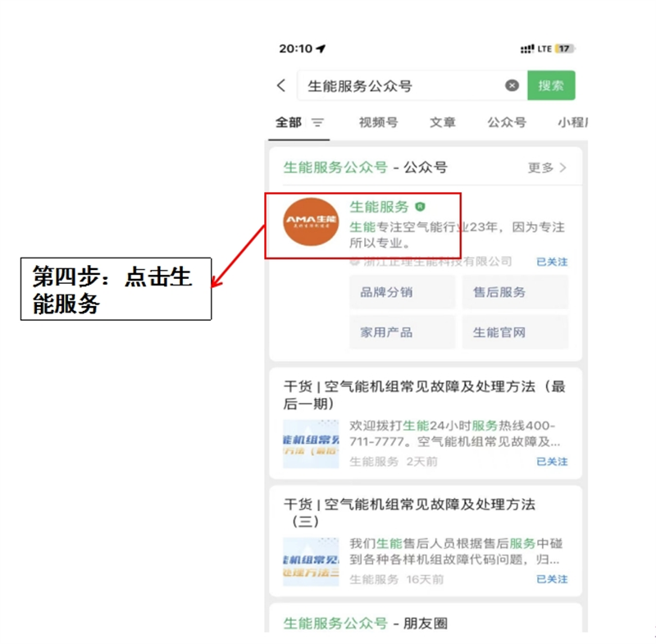
Task: Tap the green verified badge icon
Action: click(421, 208)
